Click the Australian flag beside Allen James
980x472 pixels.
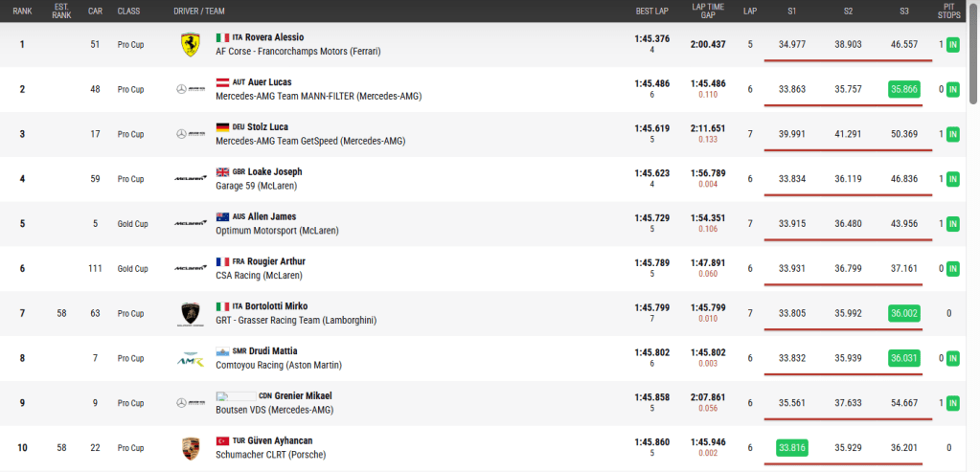222,216
